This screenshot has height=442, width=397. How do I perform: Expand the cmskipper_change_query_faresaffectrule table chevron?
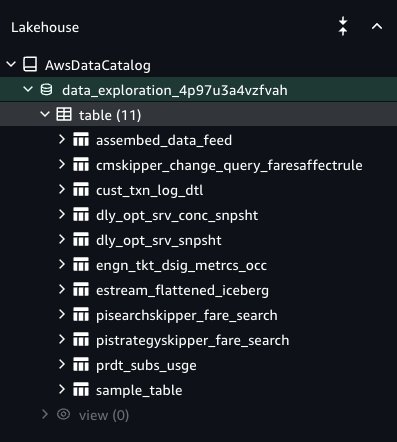point(62,164)
